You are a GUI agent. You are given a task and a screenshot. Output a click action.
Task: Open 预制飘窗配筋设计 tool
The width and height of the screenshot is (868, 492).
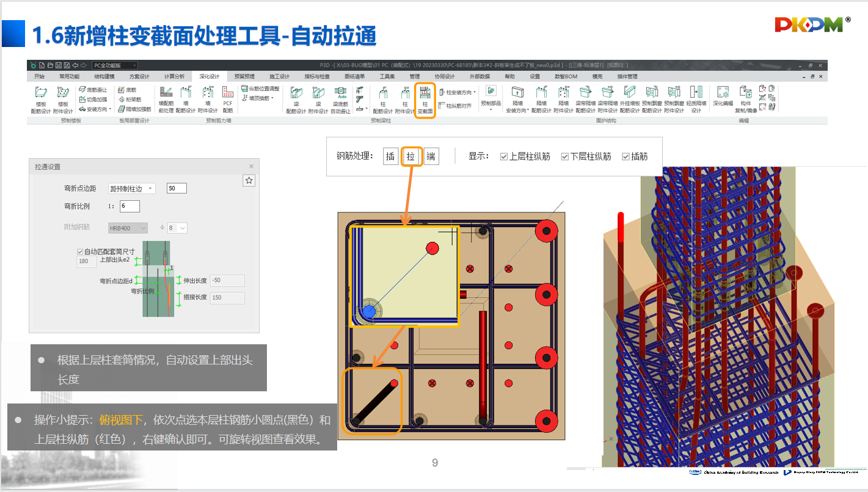click(x=652, y=99)
